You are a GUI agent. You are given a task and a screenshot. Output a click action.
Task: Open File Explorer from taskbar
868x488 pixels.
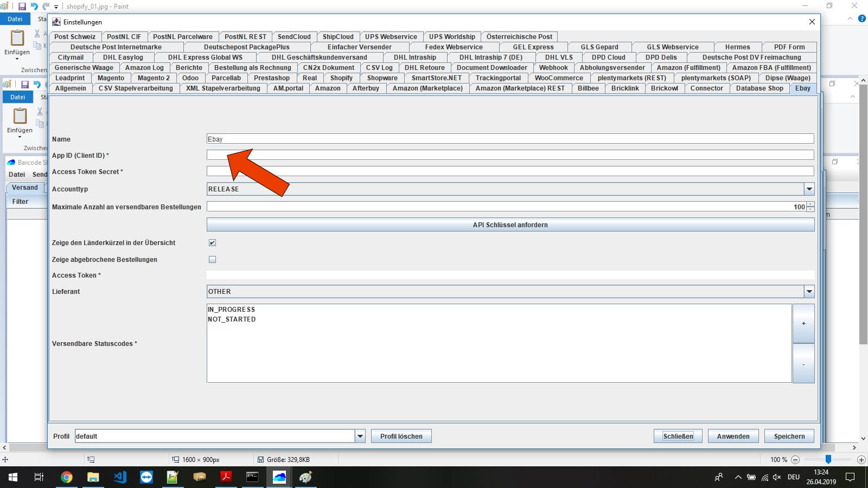93,477
